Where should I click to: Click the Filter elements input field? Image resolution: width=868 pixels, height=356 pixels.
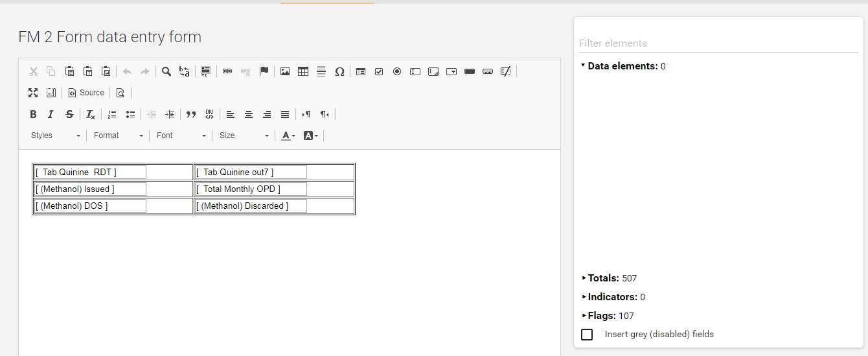pyautogui.click(x=718, y=43)
